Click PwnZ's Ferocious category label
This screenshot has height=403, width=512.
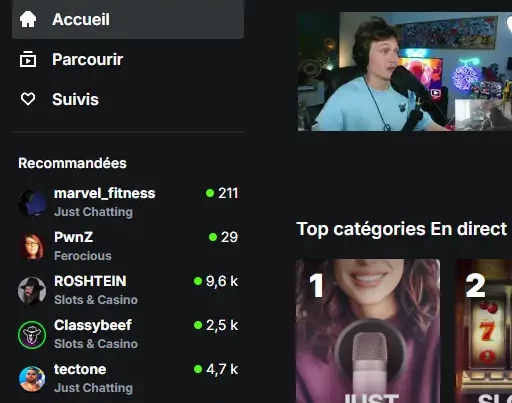click(x=83, y=256)
